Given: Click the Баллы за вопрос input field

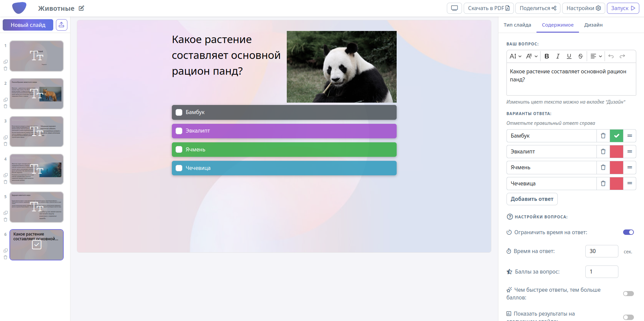Looking at the screenshot, I should pyautogui.click(x=602, y=272).
